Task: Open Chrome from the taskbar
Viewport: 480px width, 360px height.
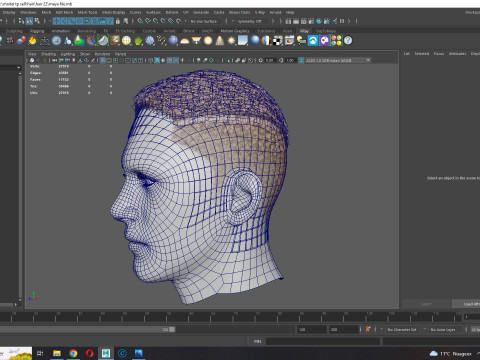Action: (x=73, y=353)
